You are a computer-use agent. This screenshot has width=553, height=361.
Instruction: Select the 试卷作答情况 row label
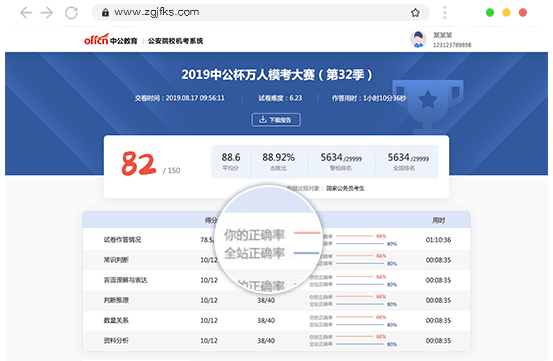122,240
